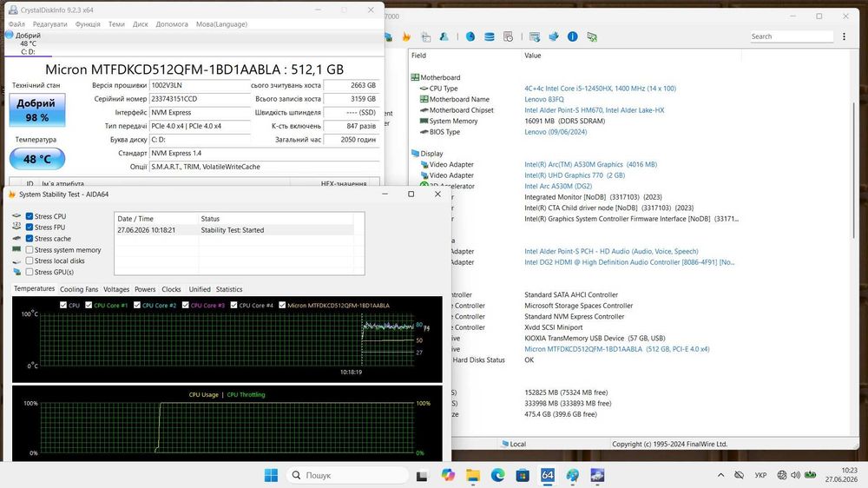Viewport: 868px width, 488px height.
Task: Click the blue round disk toolbar icon
Action: [x=470, y=36]
